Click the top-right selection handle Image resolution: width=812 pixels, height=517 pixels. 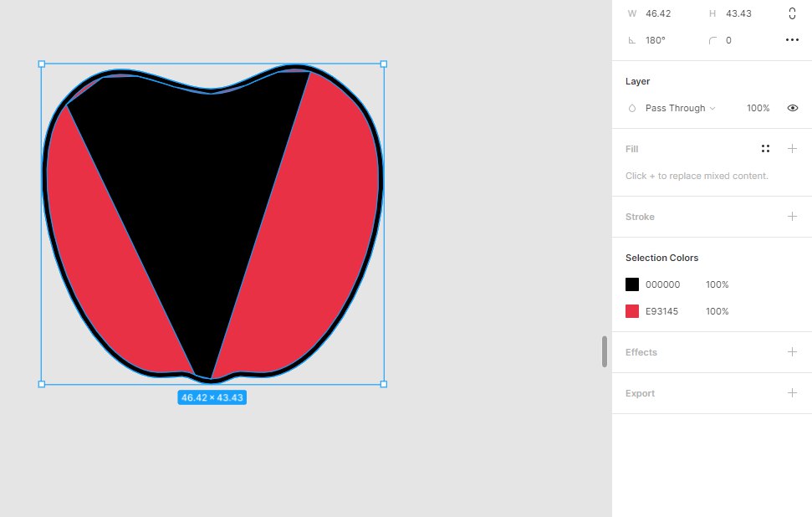point(384,64)
